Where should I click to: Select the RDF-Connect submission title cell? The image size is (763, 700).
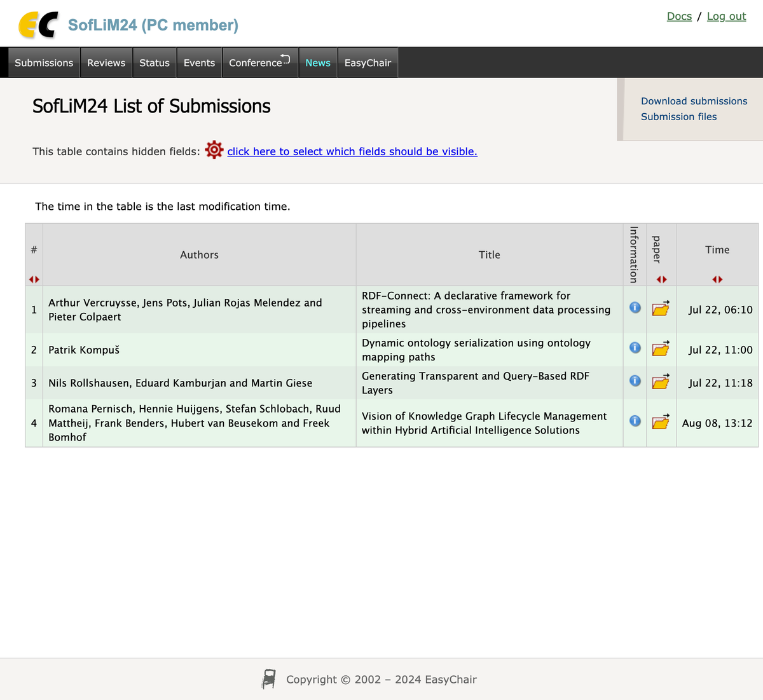[x=489, y=310]
